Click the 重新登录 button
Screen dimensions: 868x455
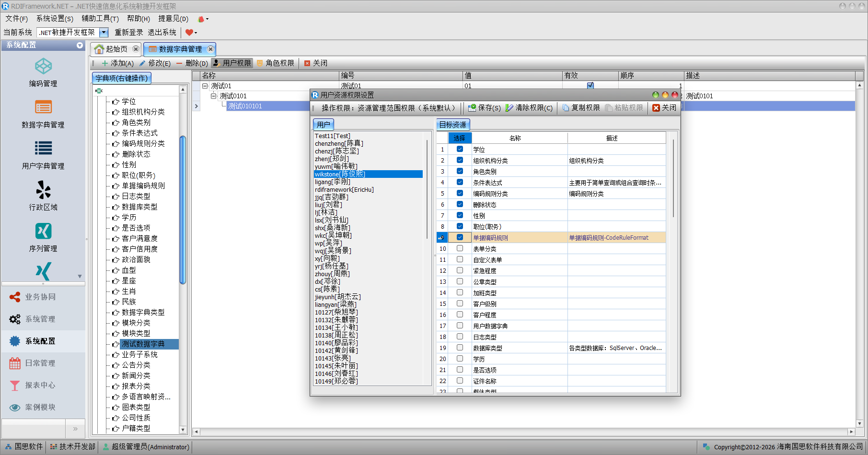pyautogui.click(x=129, y=33)
